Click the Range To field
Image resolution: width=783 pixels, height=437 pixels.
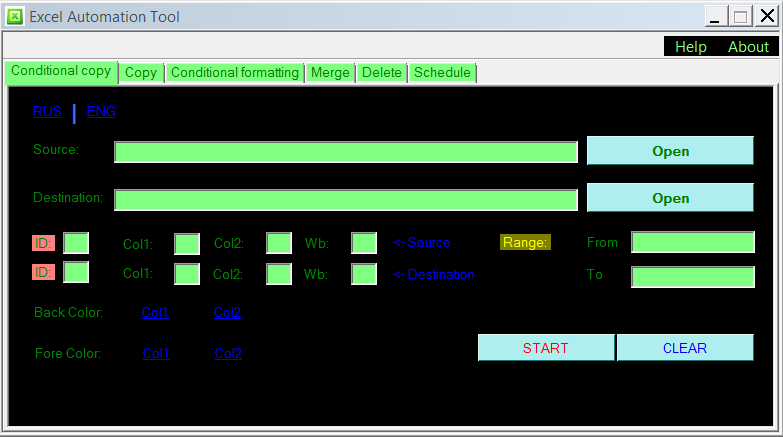click(693, 277)
